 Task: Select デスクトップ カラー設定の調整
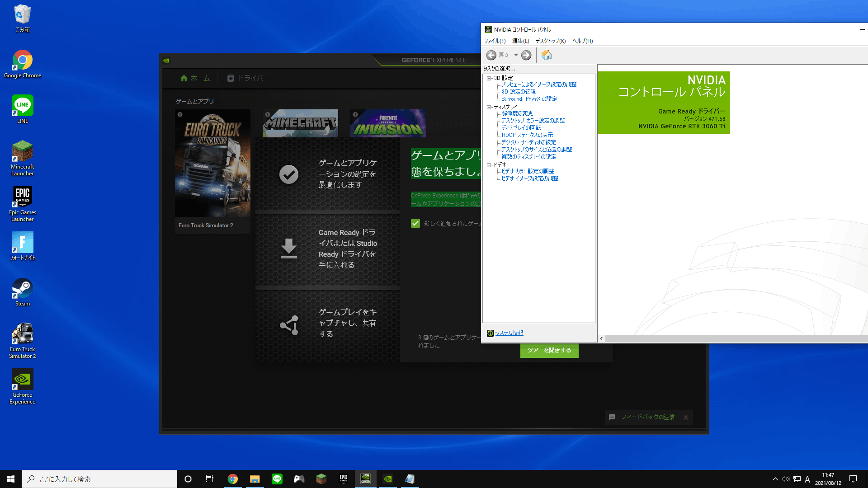point(533,121)
